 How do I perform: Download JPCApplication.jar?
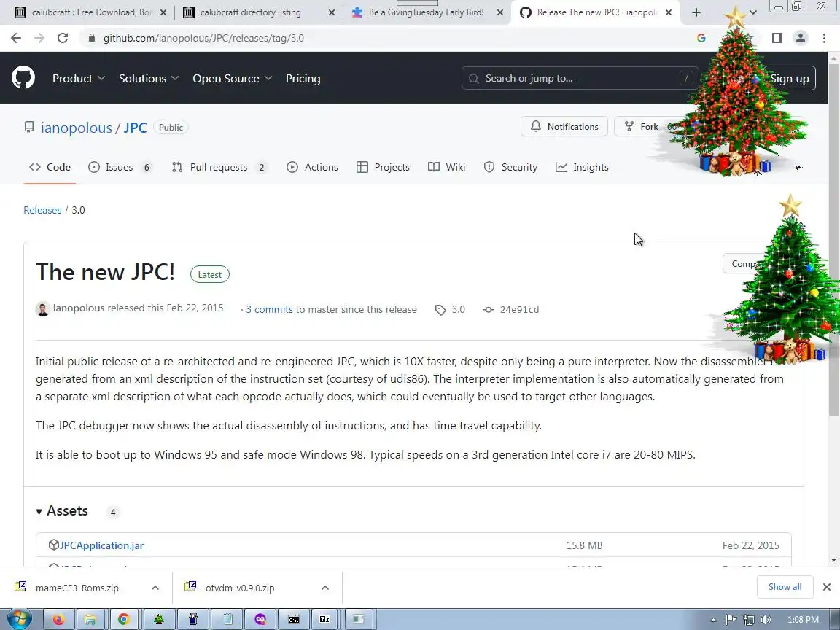tap(101, 545)
